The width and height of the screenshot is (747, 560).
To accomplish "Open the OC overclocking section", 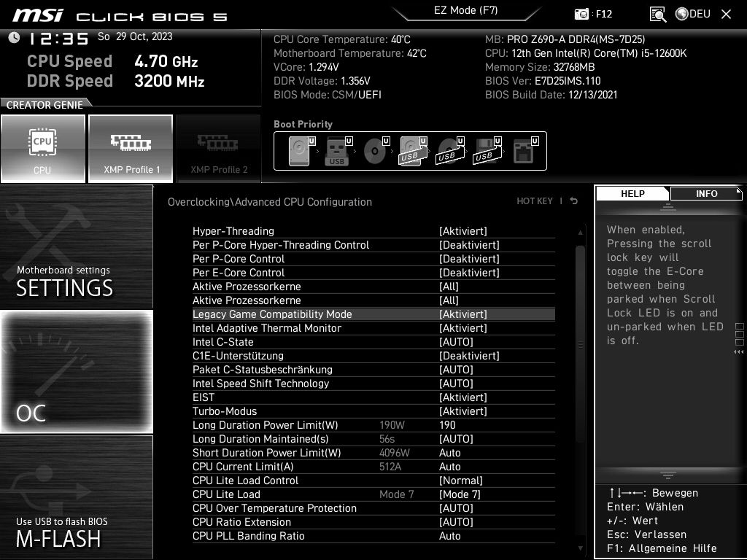I will pyautogui.click(x=76, y=371).
